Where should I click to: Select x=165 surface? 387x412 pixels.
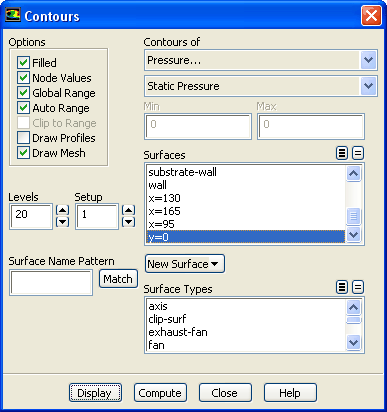tap(246, 211)
